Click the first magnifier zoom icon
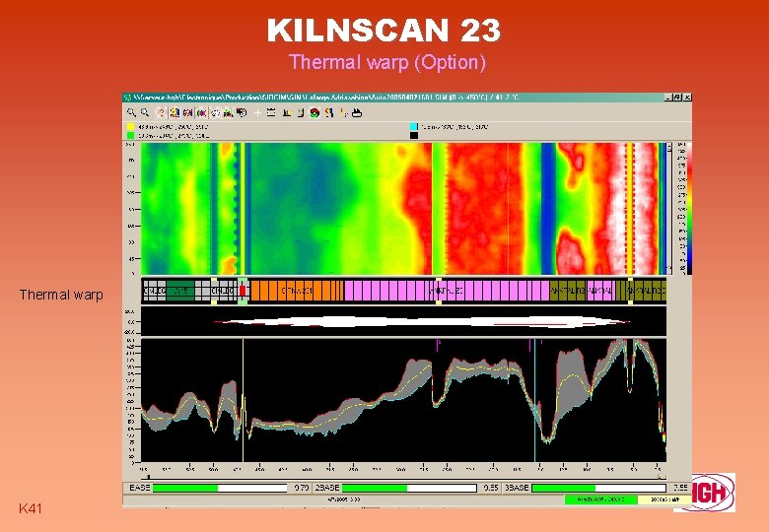Image resolution: width=769 pixels, height=532 pixels. [131, 112]
